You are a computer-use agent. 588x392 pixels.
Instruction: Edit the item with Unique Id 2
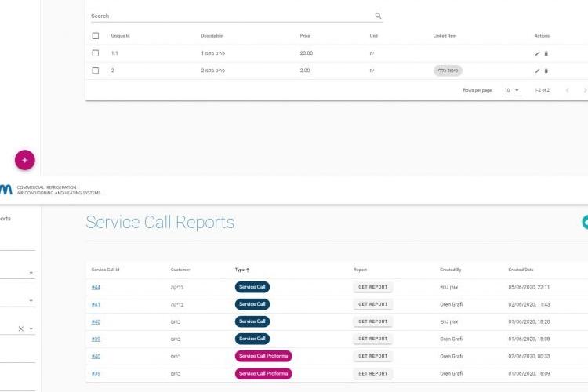click(x=537, y=71)
